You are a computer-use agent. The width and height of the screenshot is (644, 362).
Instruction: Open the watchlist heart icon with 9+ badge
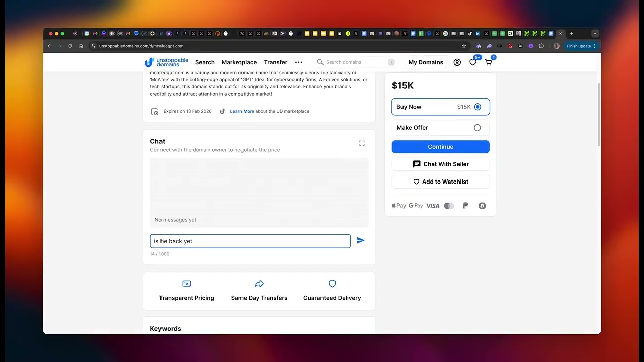[473, 62]
